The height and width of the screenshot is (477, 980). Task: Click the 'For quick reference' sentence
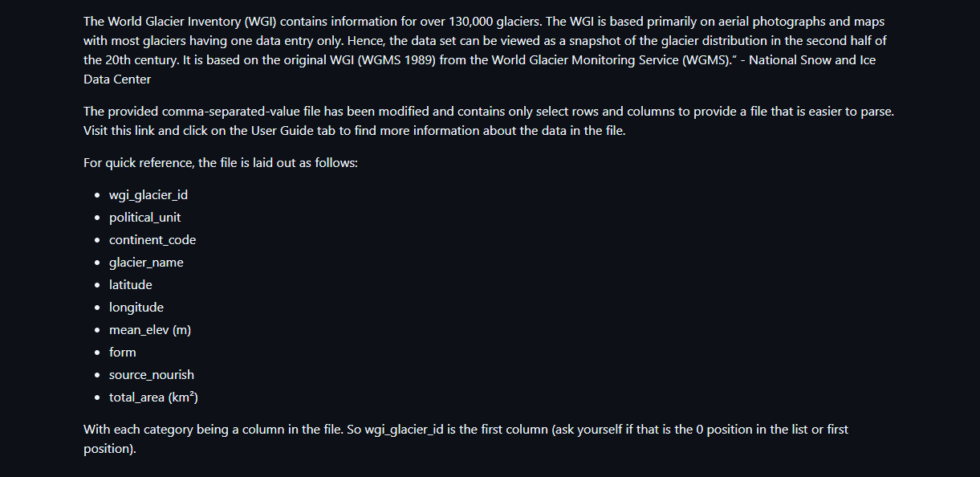221,163
